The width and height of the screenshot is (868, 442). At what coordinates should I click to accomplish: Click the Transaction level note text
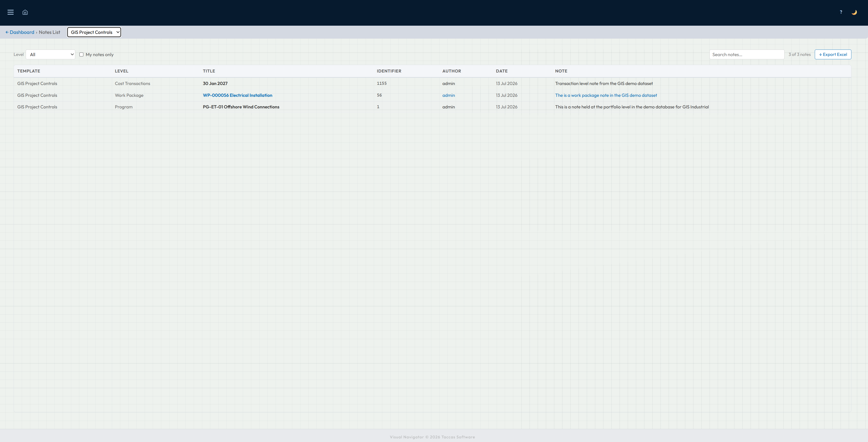(604, 83)
